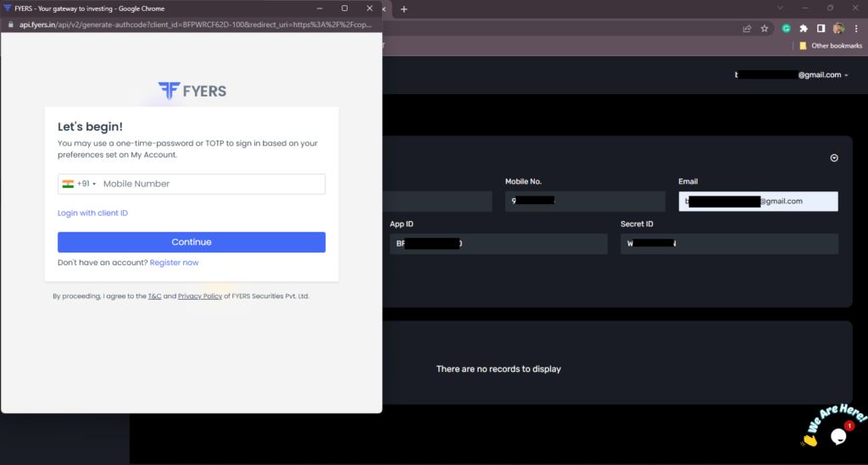Open the Extensions puzzle icon
Viewport: 868px width, 465px height.
[804, 29]
